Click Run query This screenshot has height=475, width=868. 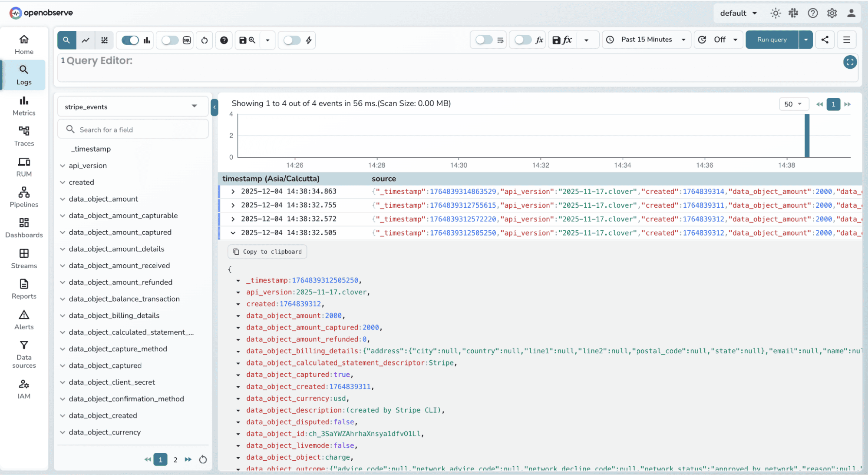[772, 40]
